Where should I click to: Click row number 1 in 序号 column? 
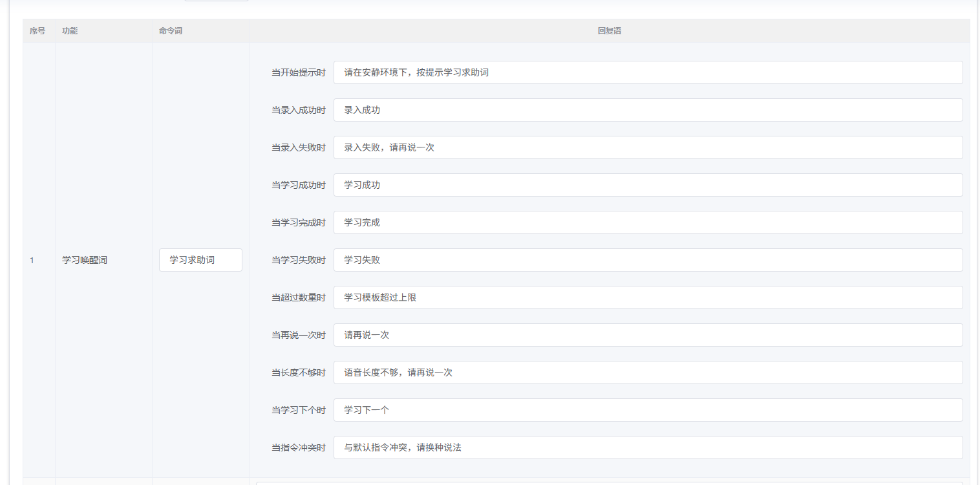point(32,260)
